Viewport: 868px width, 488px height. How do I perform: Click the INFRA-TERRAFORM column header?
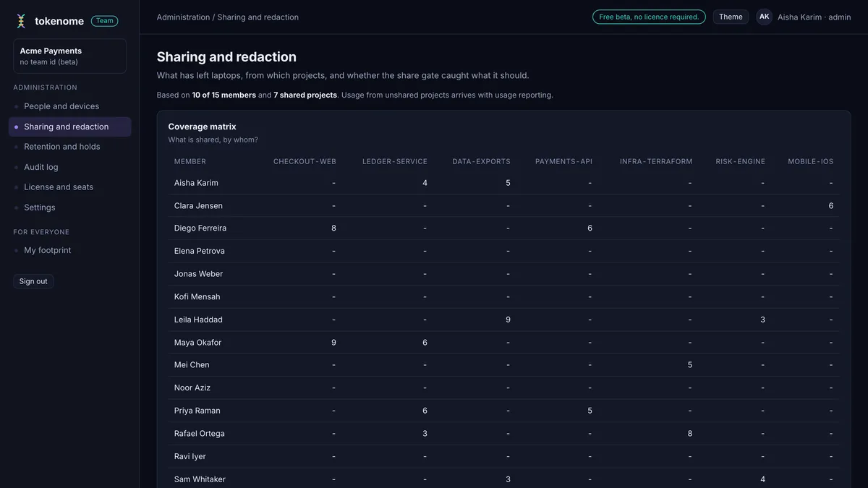[656, 162]
